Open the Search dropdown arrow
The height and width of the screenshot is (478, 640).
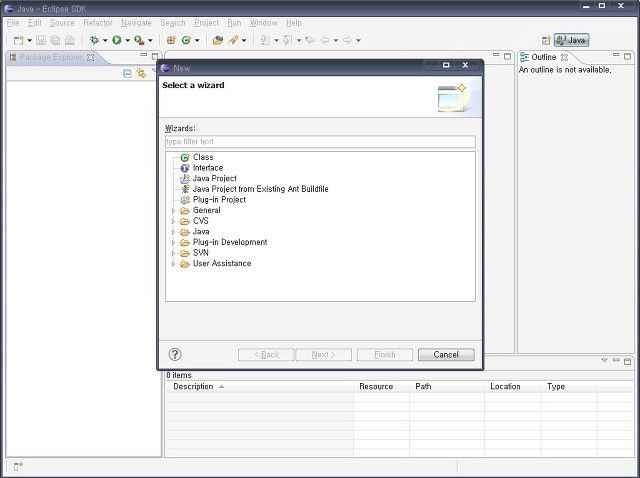pos(244,40)
